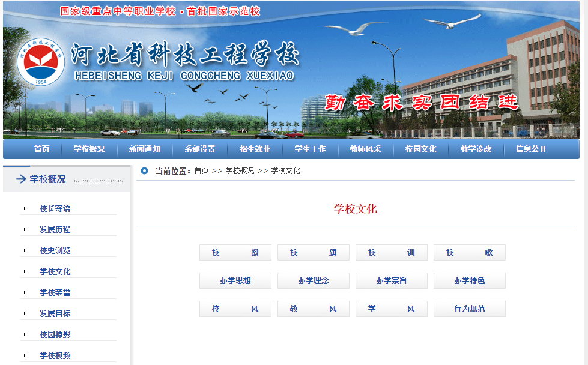588x365 pixels.
Task: Open 校园文化 navigation menu
Action: (421, 149)
